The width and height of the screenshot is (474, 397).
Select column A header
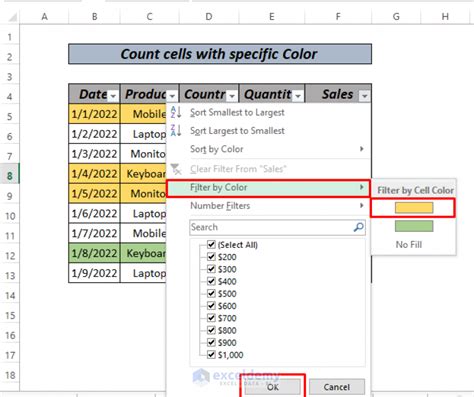44,16
